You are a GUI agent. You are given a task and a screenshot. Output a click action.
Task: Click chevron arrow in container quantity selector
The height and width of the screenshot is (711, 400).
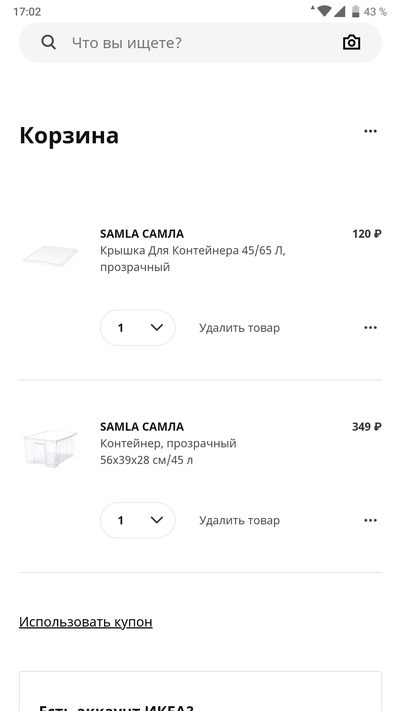(x=156, y=520)
